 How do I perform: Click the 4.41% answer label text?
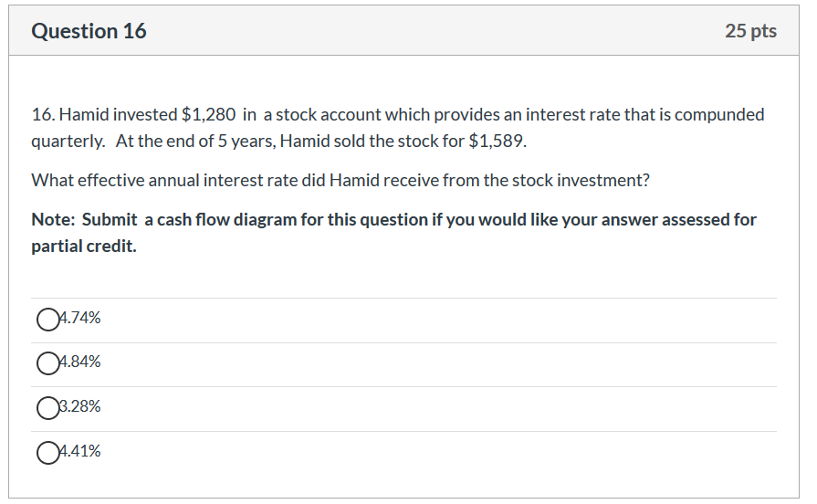79,451
